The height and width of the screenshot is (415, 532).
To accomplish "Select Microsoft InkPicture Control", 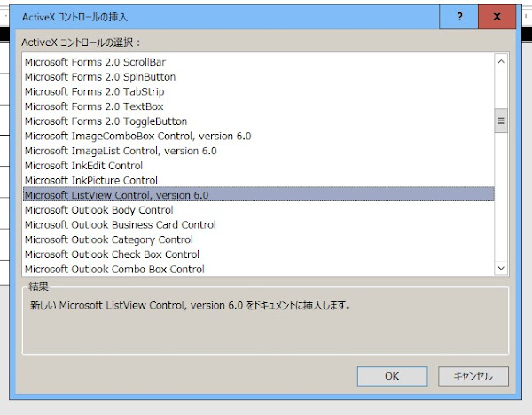I will point(259,181).
